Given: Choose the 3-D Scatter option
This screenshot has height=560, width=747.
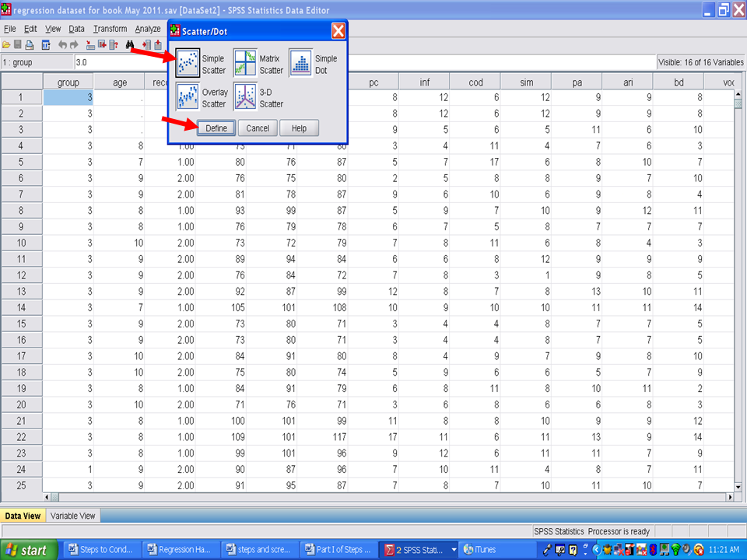Looking at the screenshot, I should (246, 97).
